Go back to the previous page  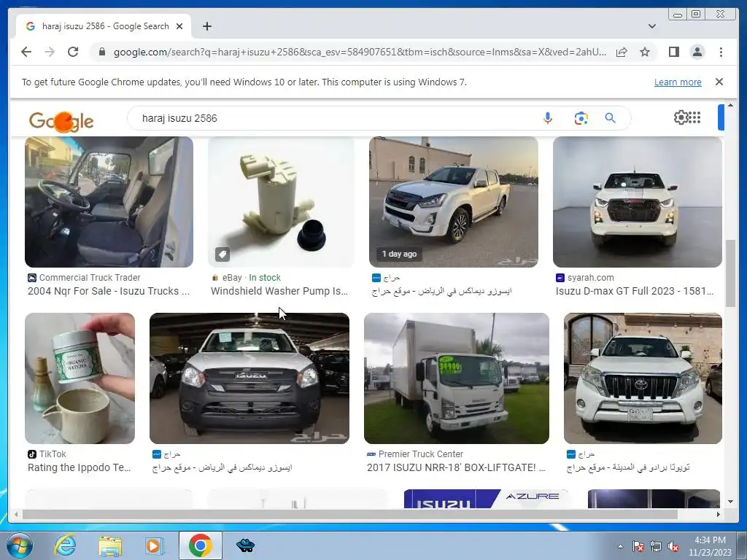point(26,52)
